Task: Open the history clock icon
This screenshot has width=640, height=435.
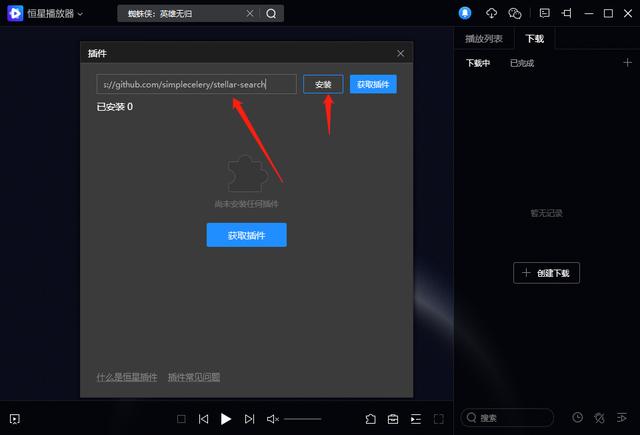Action: pos(578,417)
